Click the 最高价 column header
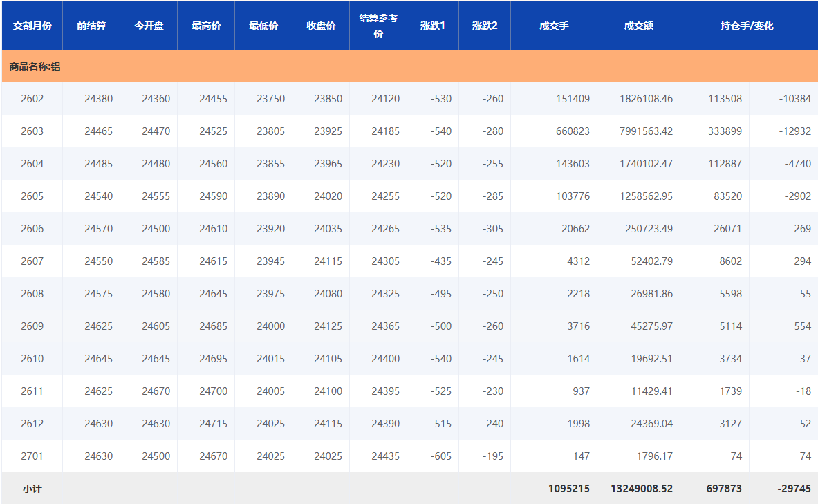 pos(206,26)
